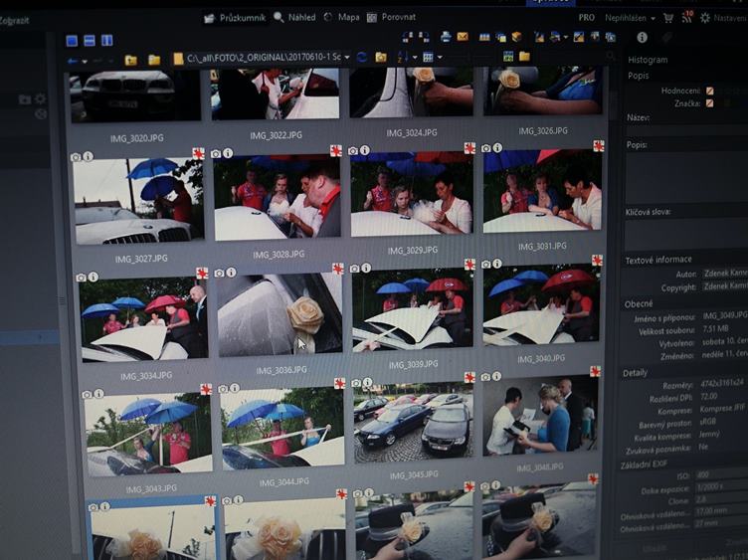Image resolution: width=748 pixels, height=560 pixels.
Task: Click the toolbar icon with the yellow diagonal mark
Action: coord(579,37)
